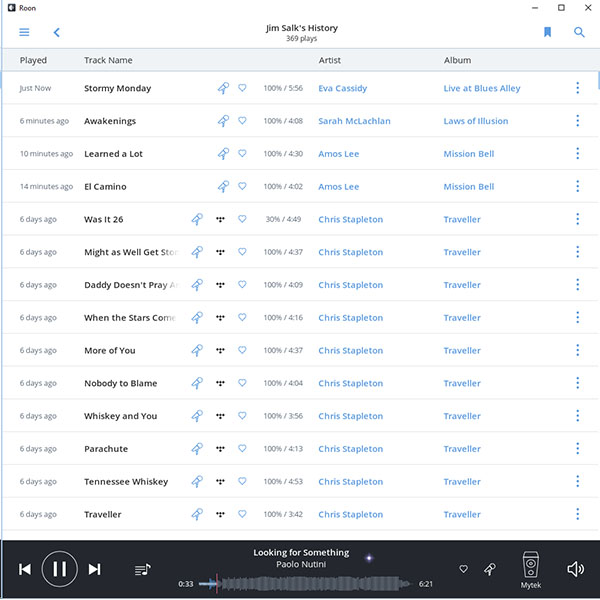Screen dimensions: 600x600
Task: Sort by the Track Name column header
Action: click(x=108, y=60)
